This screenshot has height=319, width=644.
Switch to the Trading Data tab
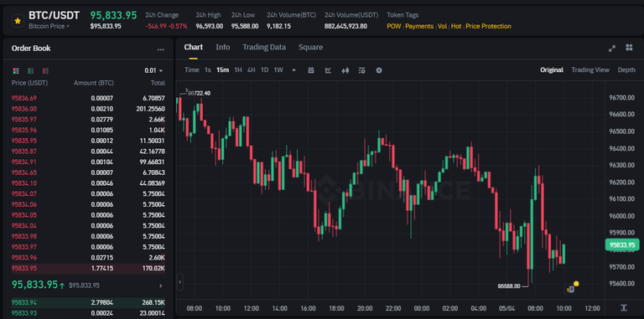pyautogui.click(x=264, y=47)
